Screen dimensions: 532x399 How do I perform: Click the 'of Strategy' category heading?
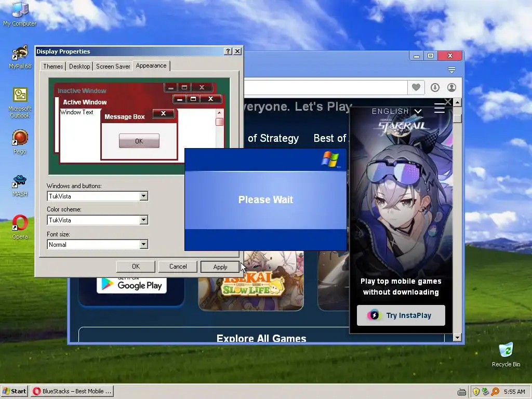[273, 138]
